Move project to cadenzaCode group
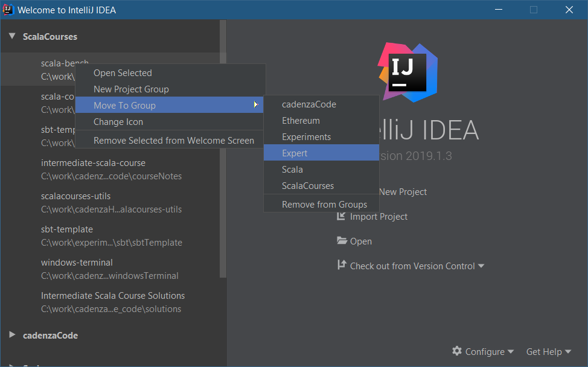This screenshot has height=367, width=588. [x=321, y=104]
